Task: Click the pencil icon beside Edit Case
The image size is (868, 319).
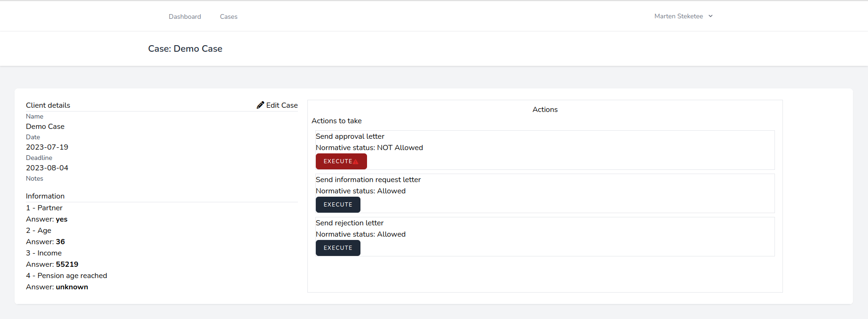Action: (x=260, y=105)
